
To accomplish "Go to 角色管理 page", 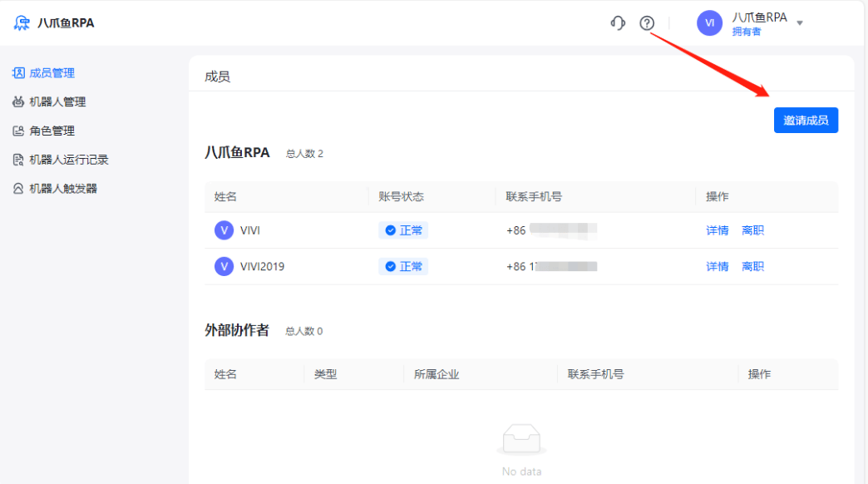I will (x=52, y=131).
